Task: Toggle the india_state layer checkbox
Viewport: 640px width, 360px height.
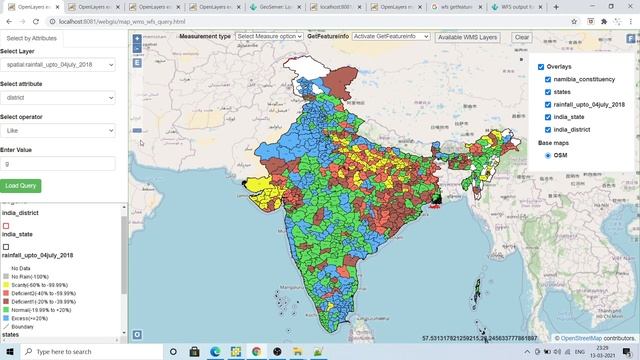Action: pos(548,117)
